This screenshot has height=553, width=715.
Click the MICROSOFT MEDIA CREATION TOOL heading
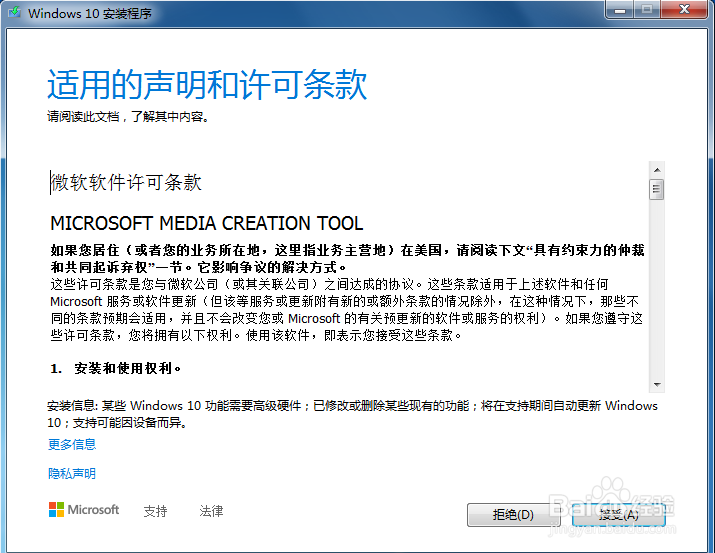pyautogui.click(x=207, y=223)
